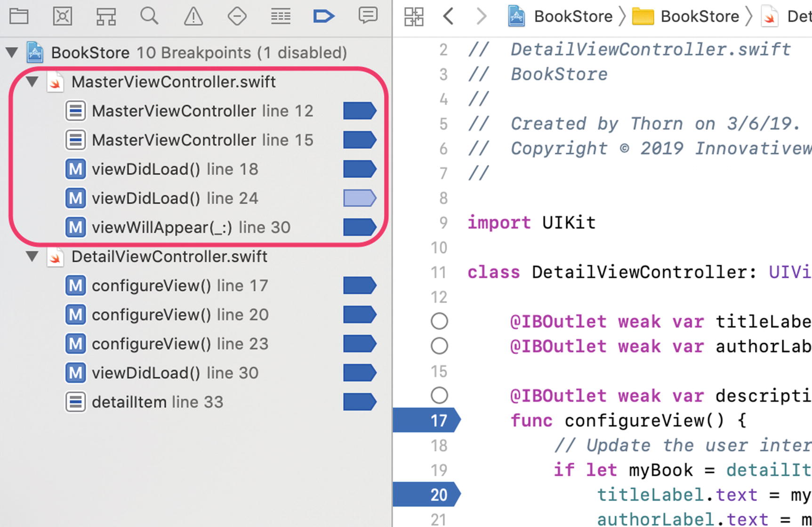Viewport: 812px width, 527px height.
Task: Go back with the left arrow
Action: (x=448, y=16)
